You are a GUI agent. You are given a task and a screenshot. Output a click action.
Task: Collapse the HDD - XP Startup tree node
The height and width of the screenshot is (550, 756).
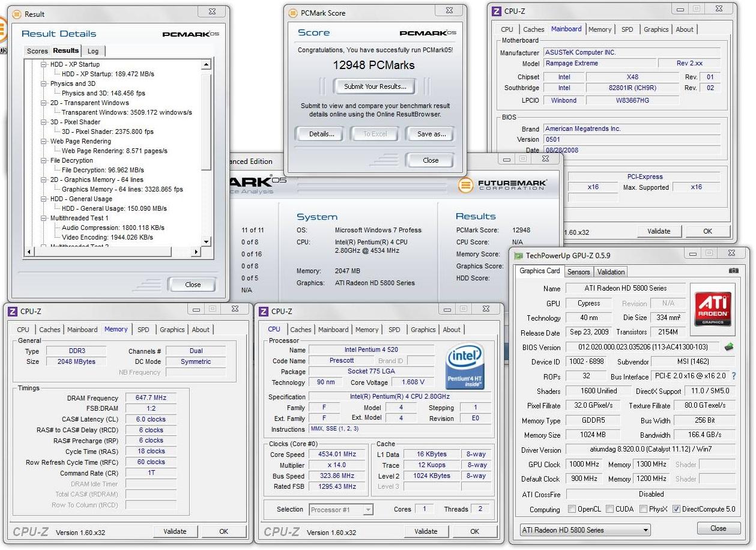[44, 64]
